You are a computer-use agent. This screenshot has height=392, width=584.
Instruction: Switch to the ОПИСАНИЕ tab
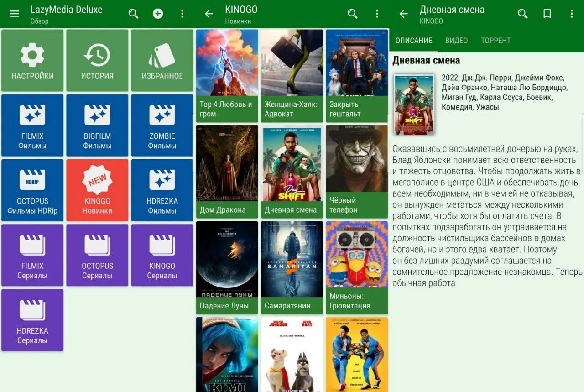(x=414, y=41)
